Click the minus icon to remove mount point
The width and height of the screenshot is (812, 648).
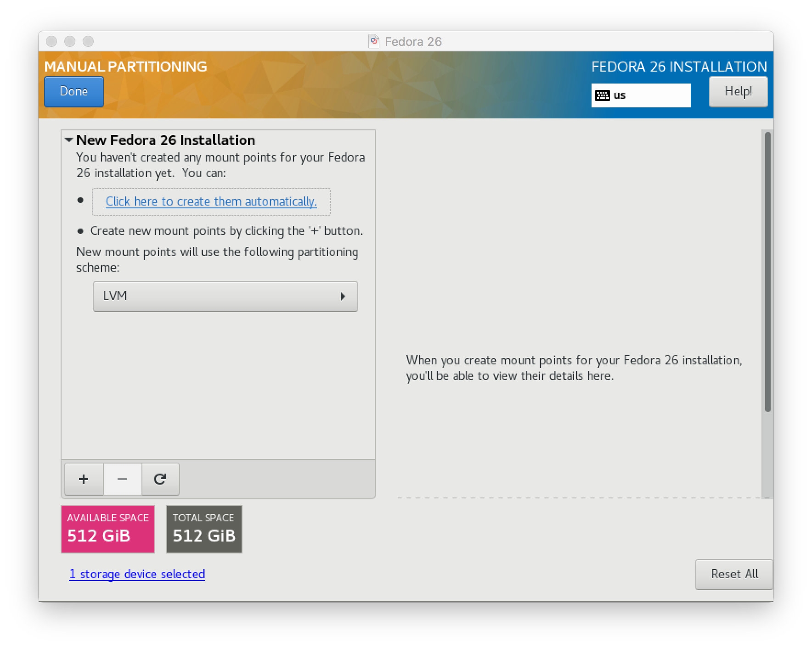pos(122,479)
